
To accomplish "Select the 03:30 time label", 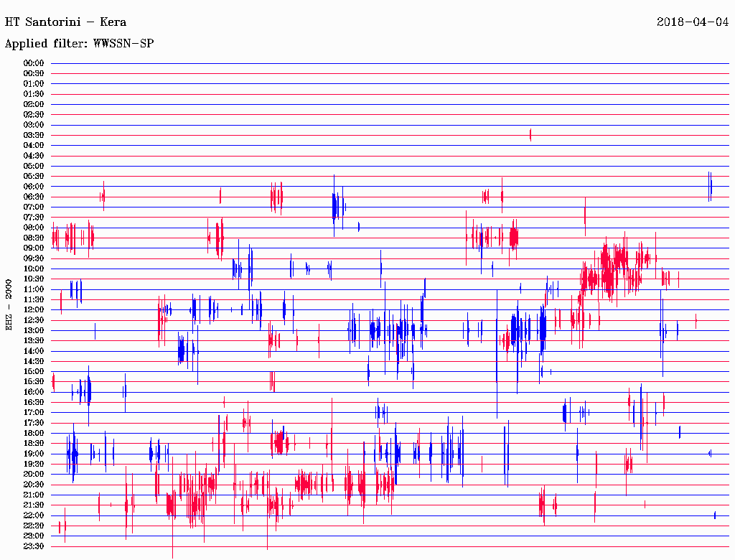I will (34, 135).
